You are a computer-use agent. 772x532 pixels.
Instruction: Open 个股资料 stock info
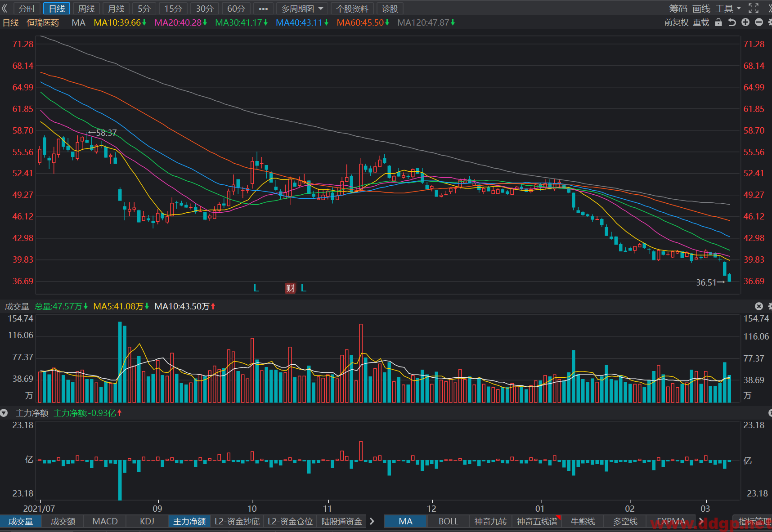pyautogui.click(x=352, y=9)
